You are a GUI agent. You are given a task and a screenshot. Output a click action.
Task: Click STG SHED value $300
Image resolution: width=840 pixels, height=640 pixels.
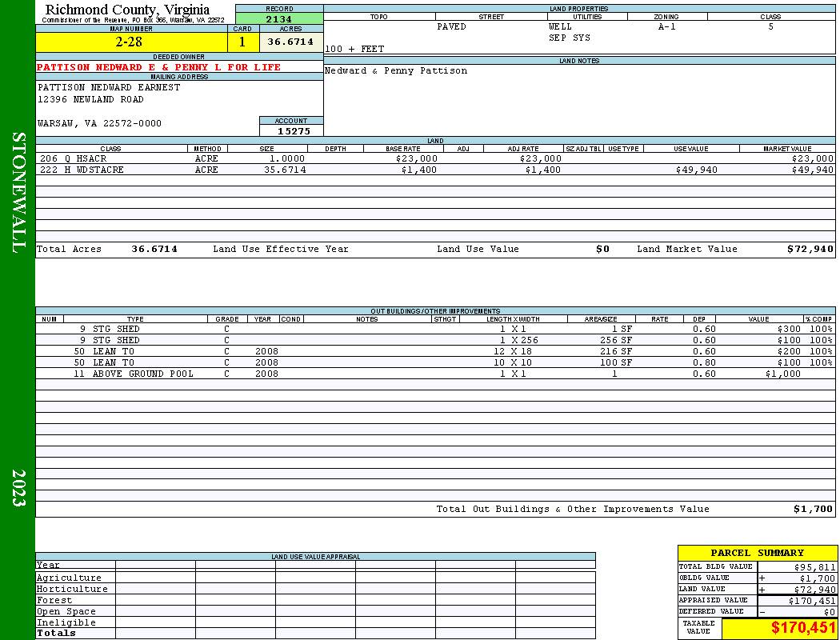[789, 330]
